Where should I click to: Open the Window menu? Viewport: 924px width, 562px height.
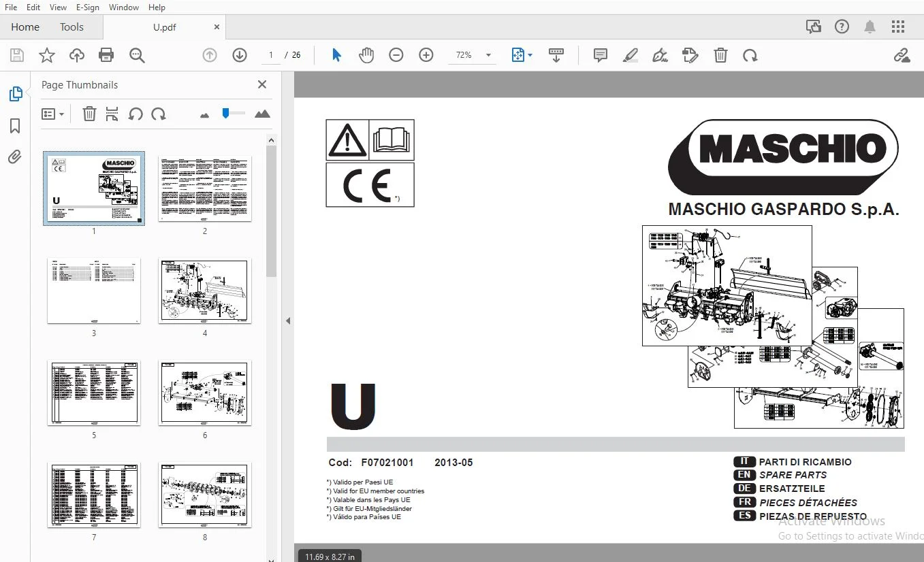[124, 7]
